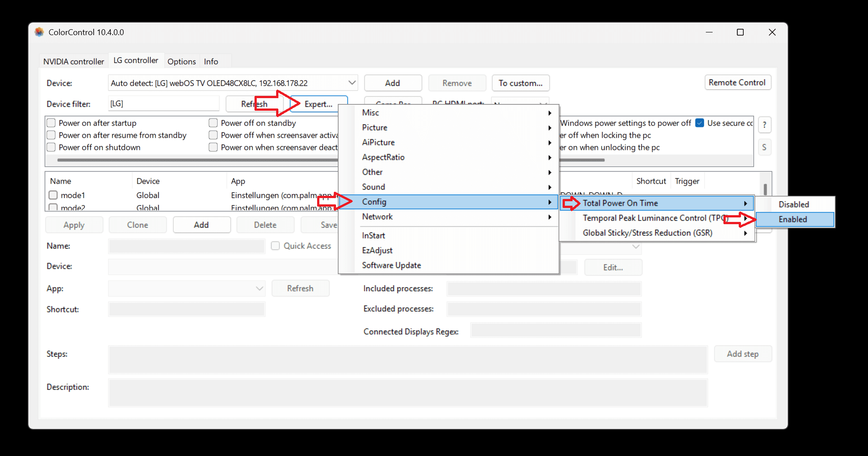Select the Config menu item
This screenshot has width=868, height=456.
pos(449,202)
